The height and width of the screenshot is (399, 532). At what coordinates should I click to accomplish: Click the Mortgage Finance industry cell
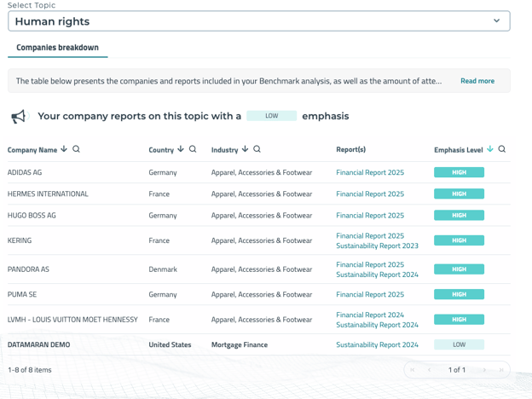click(x=240, y=344)
